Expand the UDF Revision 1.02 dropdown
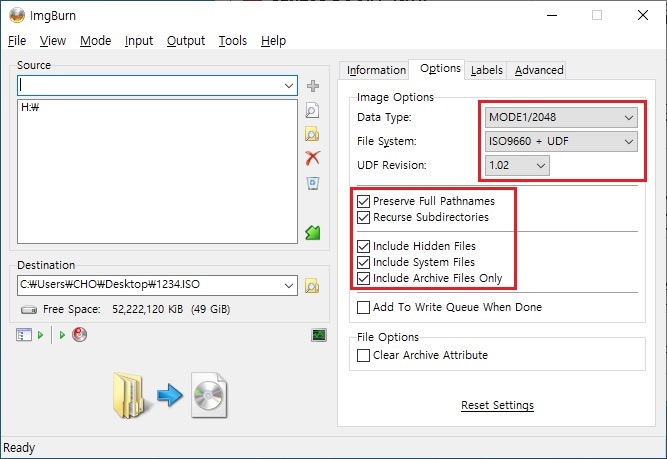 (517, 165)
